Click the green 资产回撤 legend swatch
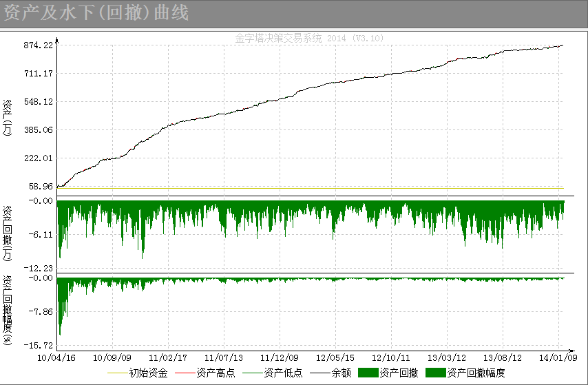 click(368, 373)
